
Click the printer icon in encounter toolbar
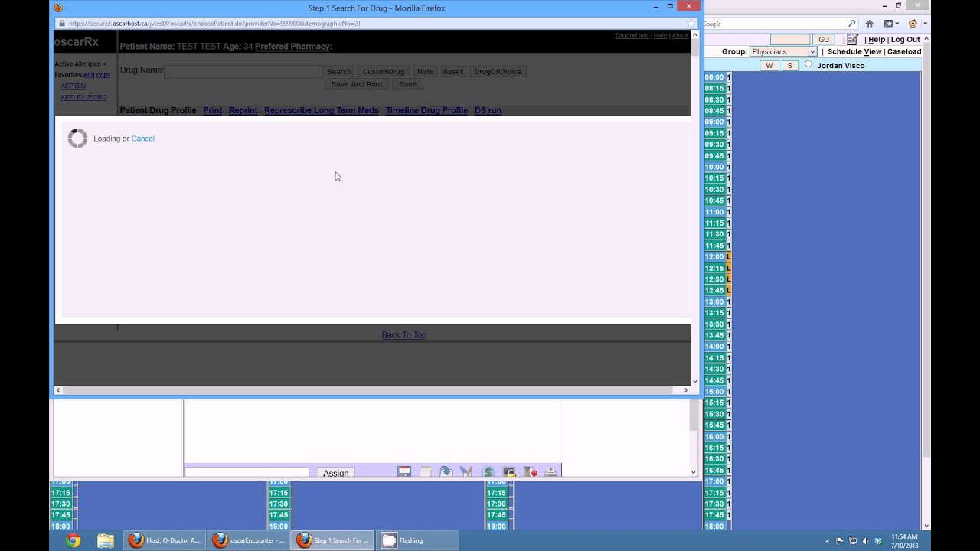point(550,472)
